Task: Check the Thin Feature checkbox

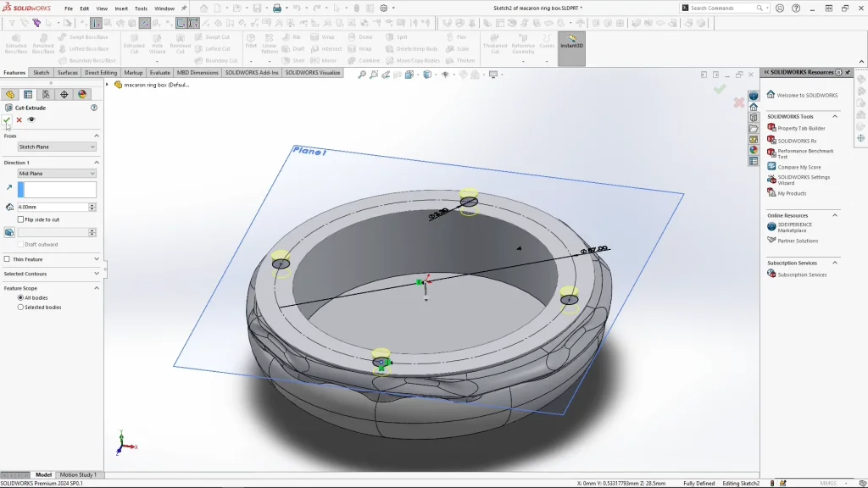Action: coord(8,259)
